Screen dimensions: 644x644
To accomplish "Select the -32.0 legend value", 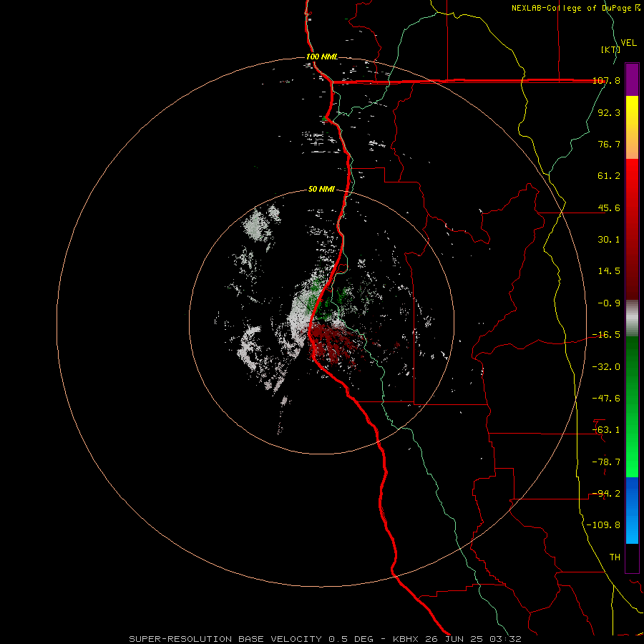I will click(607, 367).
